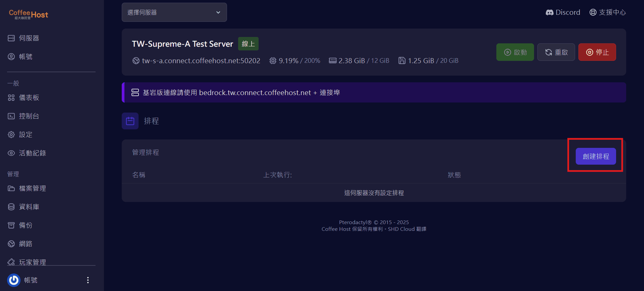
Task: View the 活動紀錄 activity log
Action: coord(27,153)
